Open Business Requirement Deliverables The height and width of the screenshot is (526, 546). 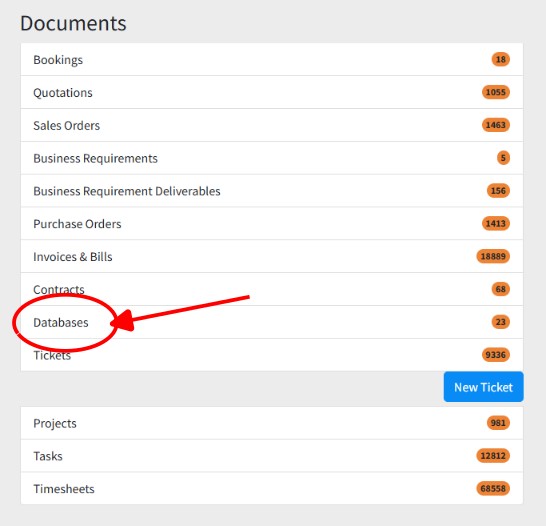point(272,191)
